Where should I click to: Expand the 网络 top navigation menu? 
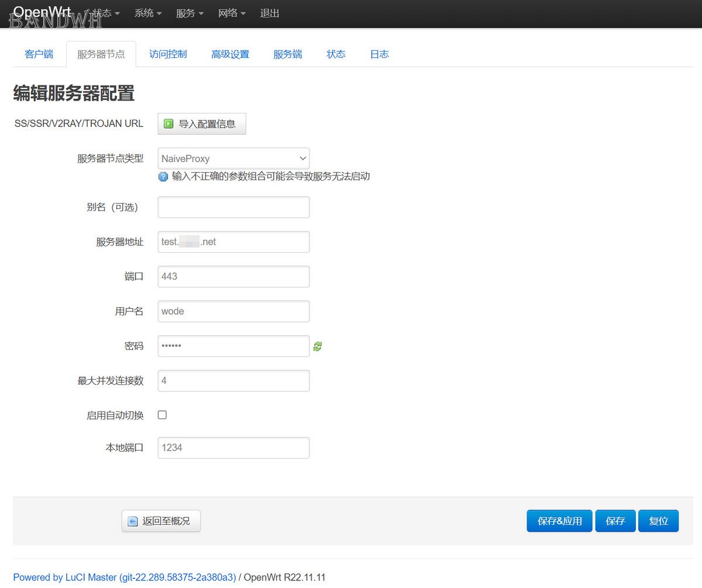(x=232, y=13)
